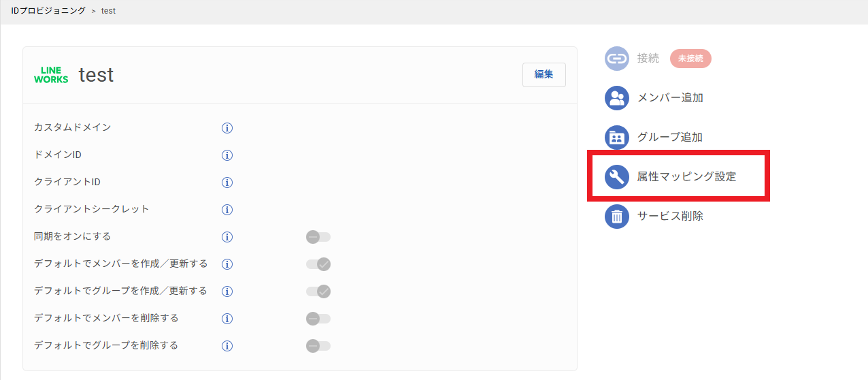
Task: Click the LINE WORKS logo
Action: tap(52, 75)
